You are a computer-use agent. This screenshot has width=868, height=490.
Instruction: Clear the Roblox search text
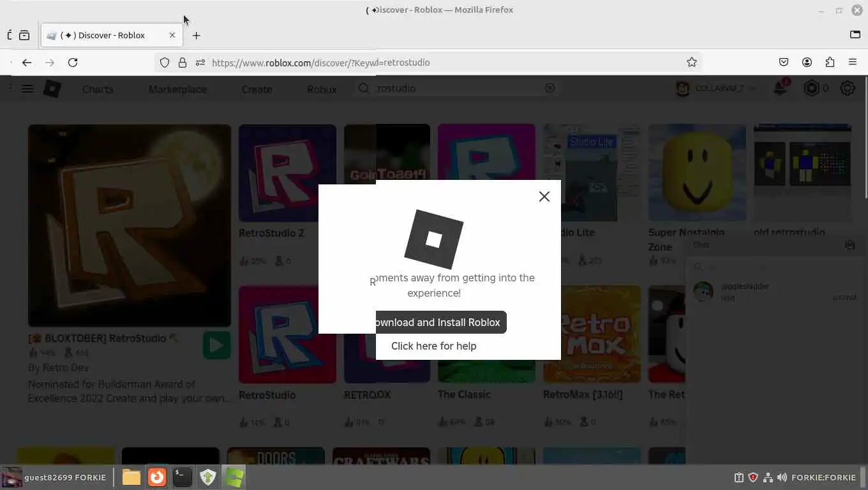pos(550,88)
